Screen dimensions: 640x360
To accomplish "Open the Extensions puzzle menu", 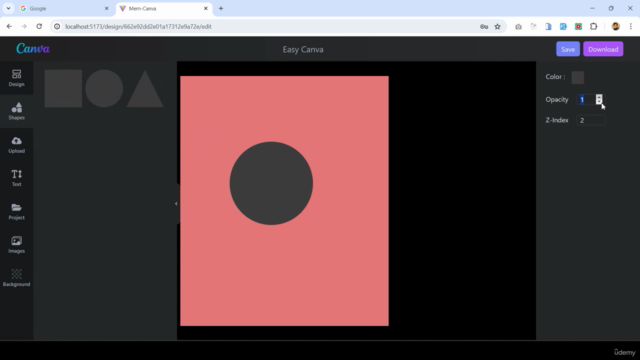I will [x=593, y=27].
